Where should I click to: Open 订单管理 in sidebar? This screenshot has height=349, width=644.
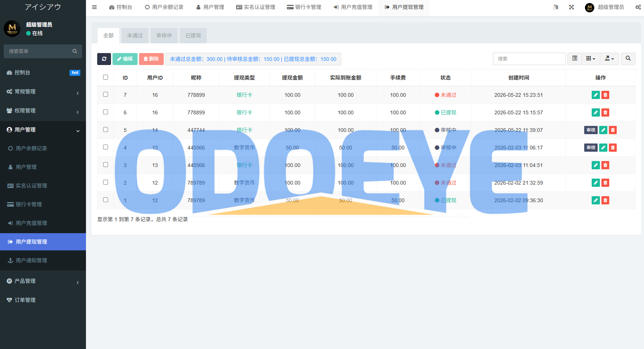tap(43, 300)
